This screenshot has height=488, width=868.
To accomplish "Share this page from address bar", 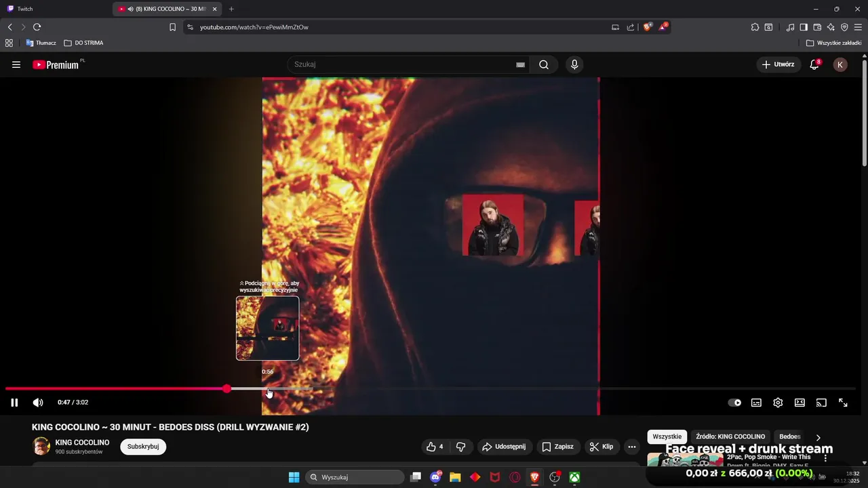I will coord(631,27).
